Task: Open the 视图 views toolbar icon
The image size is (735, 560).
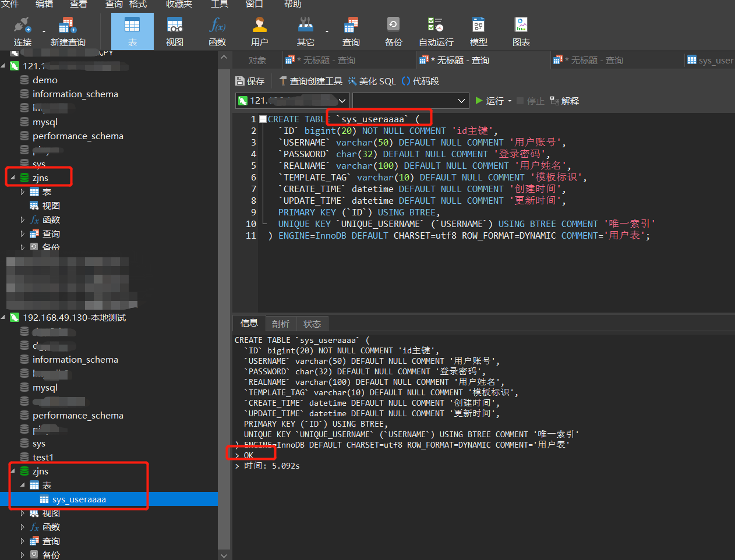Action: [175, 31]
